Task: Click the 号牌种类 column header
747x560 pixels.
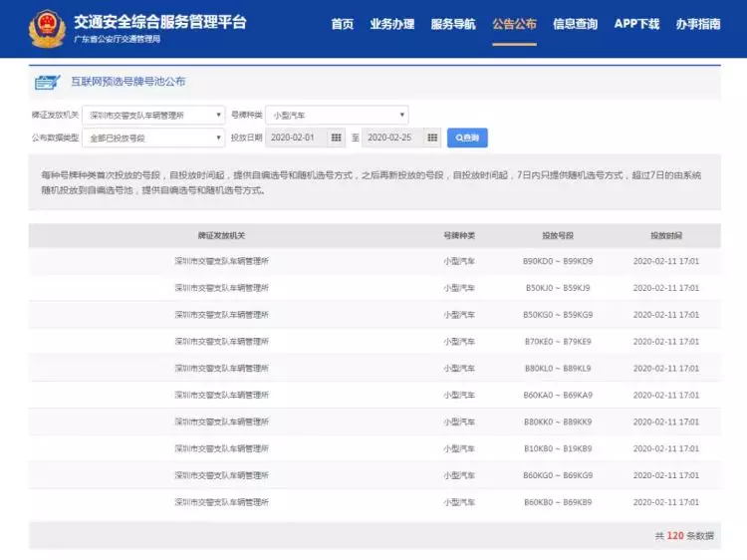Action: click(x=459, y=235)
